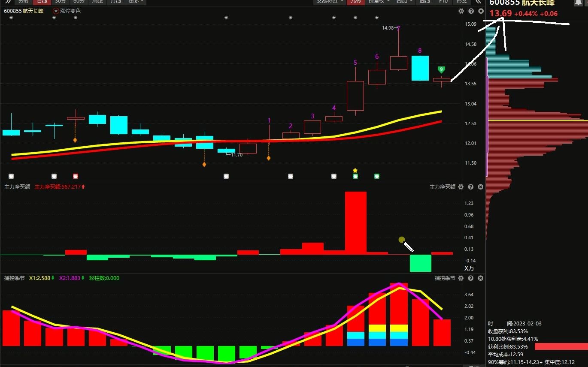Image resolution: width=588 pixels, height=367 pixels.
Task: Click the candle numbered 5
Action: point(355,96)
